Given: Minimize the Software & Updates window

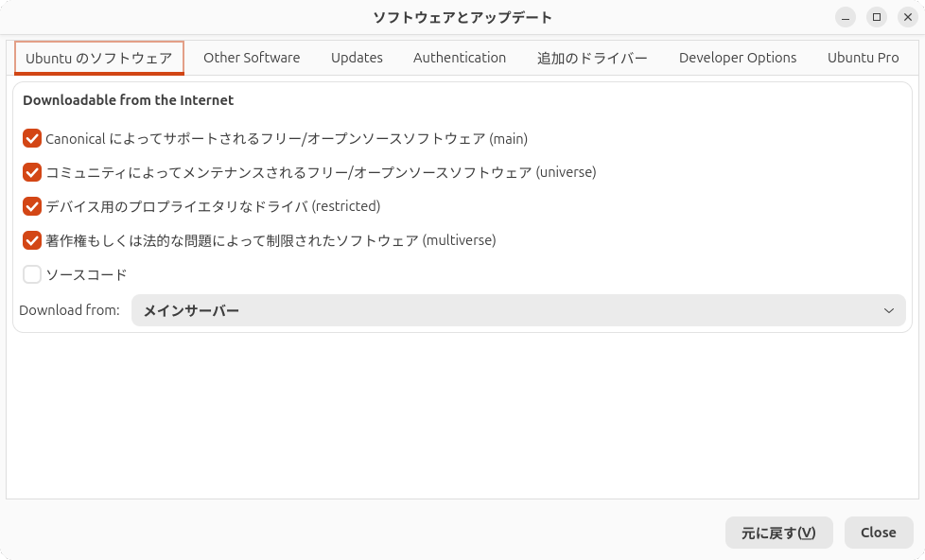Looking at the screenshot, I should pos(846,17).
